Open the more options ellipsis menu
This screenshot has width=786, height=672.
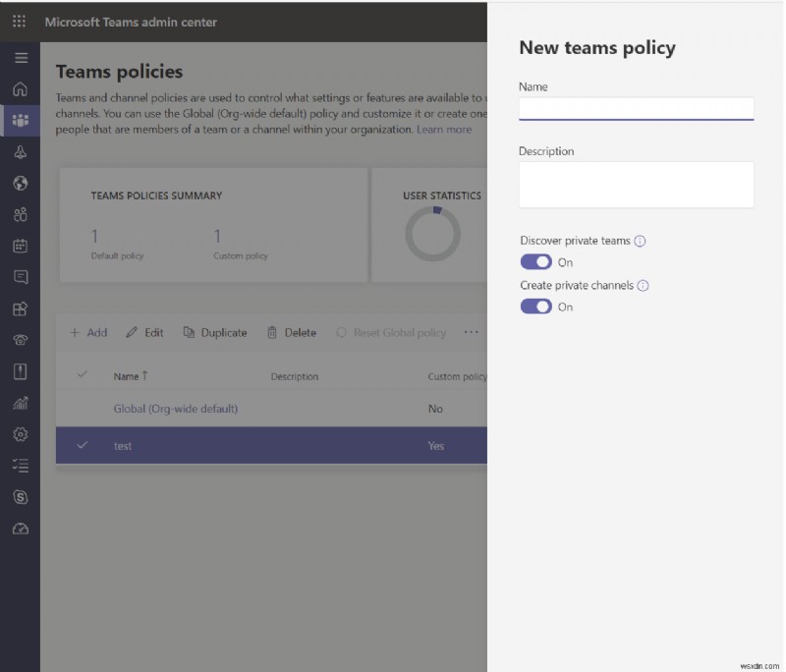click(471, 332)
